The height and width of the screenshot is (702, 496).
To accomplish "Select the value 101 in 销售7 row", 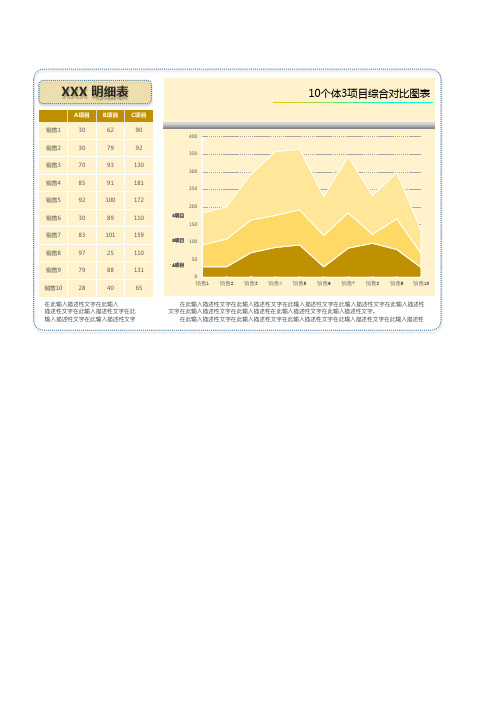I will click(x=110, y=235).
